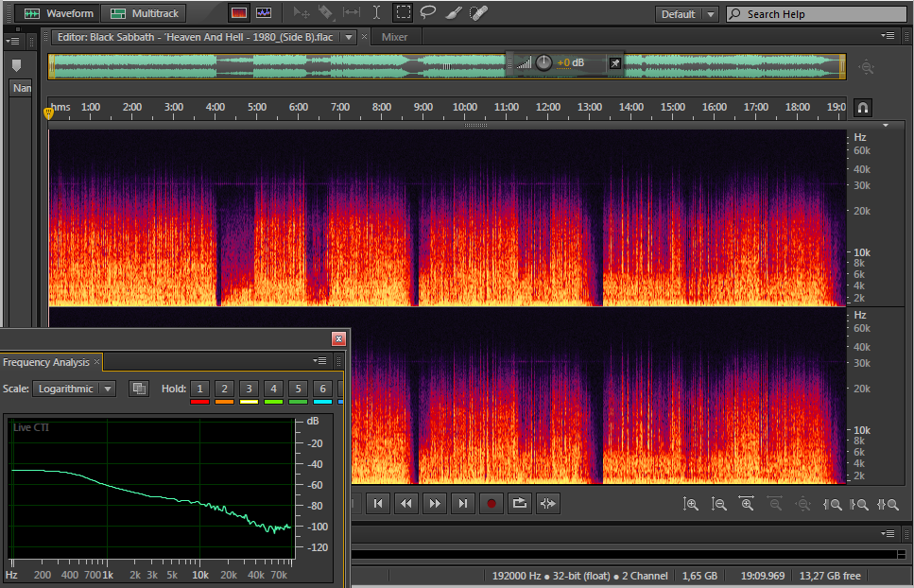This screenshot has width=914, height=588.
Task: Select the Spot Healing Brush tool
Action: coord(478,13)
